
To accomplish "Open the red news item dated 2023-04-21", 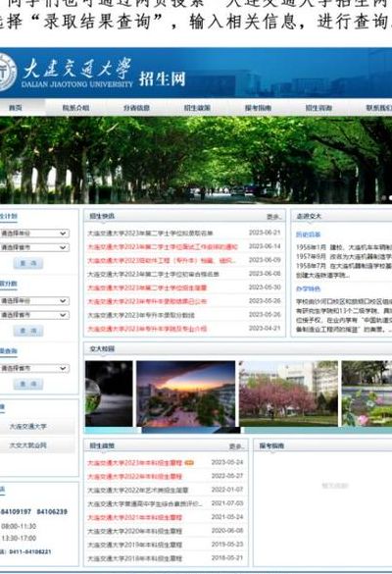I will click(x=147, y=329).
